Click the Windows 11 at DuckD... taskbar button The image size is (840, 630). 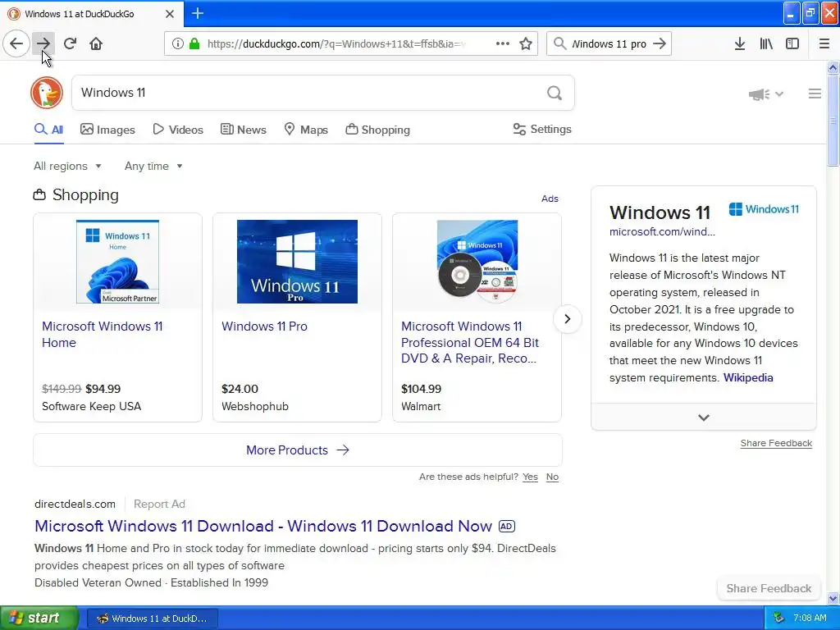pos(152,619)
